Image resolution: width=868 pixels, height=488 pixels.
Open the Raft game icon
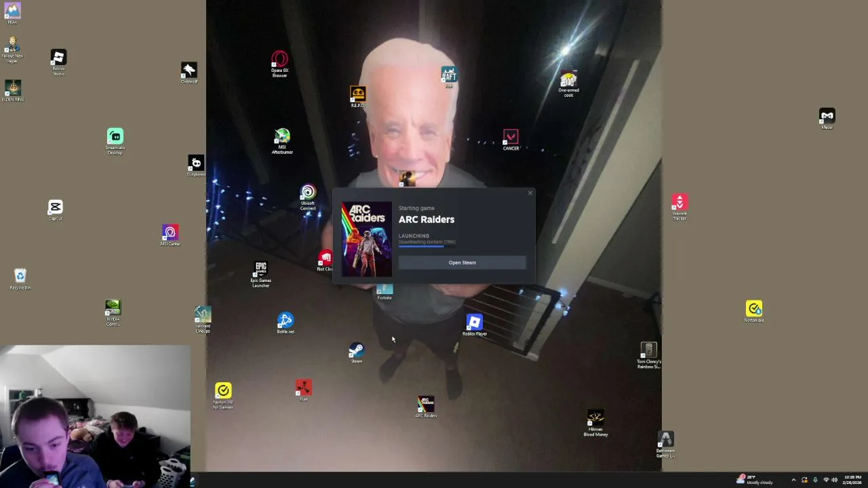pos(449,77)
